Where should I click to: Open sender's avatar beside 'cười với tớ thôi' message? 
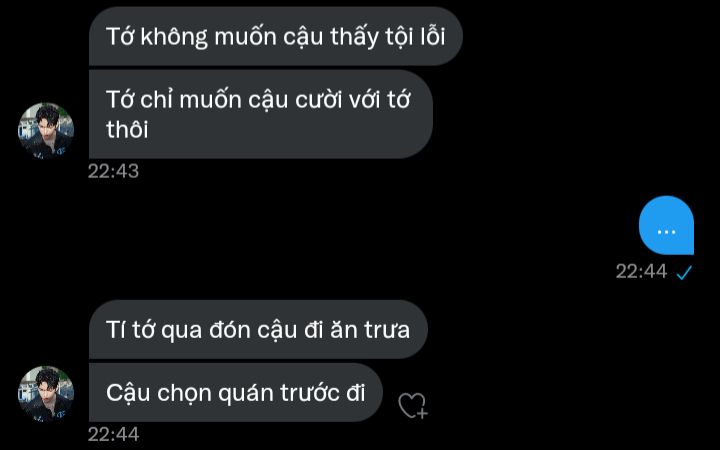[x=46, y=130]
